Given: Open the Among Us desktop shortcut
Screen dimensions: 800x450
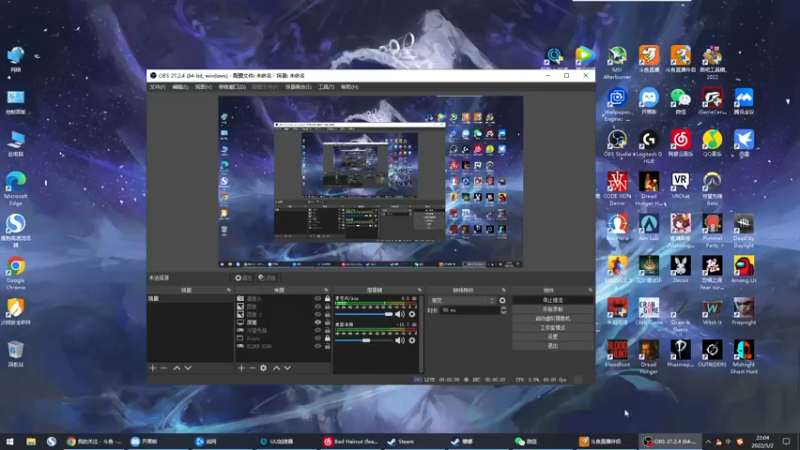Looking at the screenshot, I should (x=743, y=270).
